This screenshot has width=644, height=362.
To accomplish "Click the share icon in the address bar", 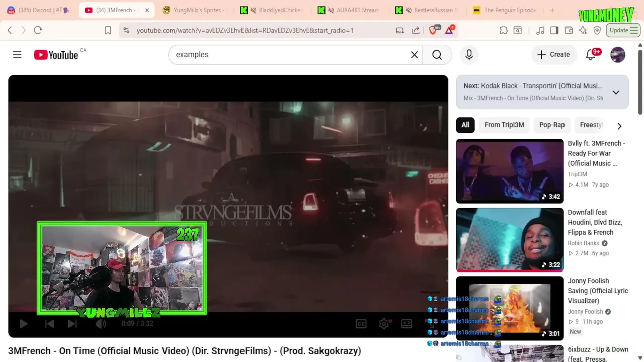I will 416,30.
